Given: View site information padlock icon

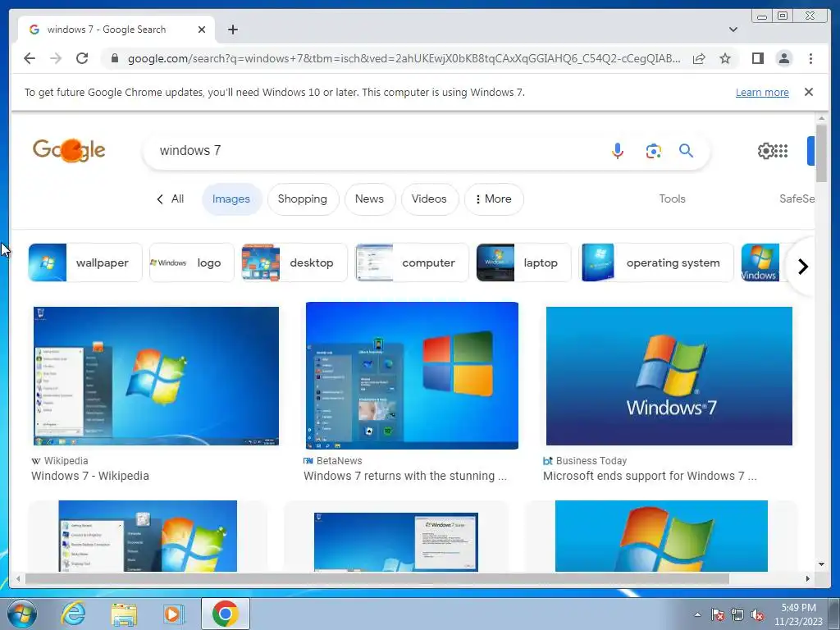Looking at the screenshot, I should (x=114, y=58).
